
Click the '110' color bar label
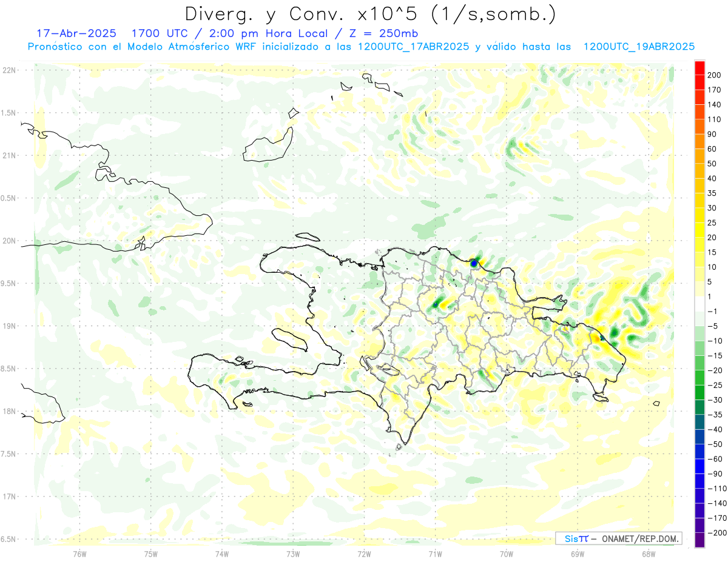(x=715, y=119)
